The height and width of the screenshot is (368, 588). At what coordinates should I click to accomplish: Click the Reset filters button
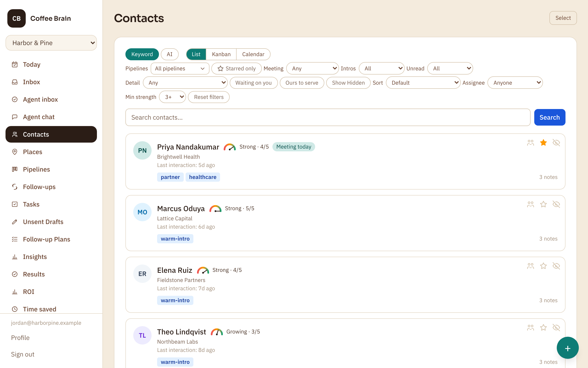click(209, 97)
